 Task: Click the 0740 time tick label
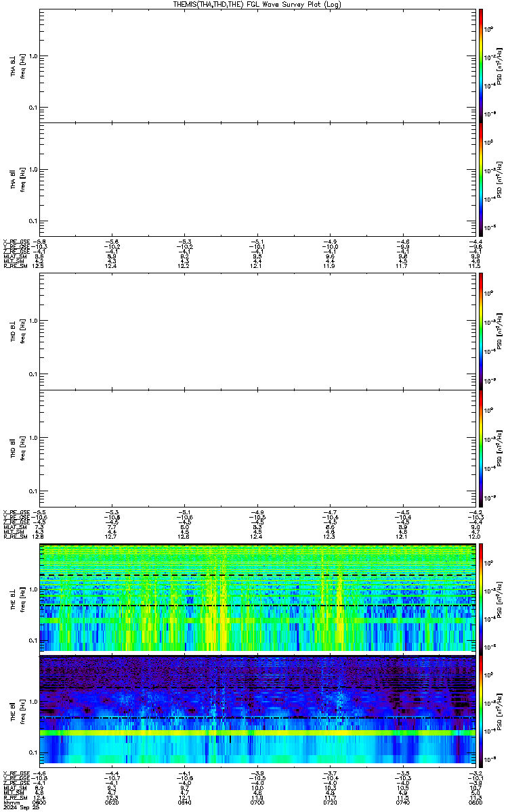pyautogui.click(x=402, y=803)
